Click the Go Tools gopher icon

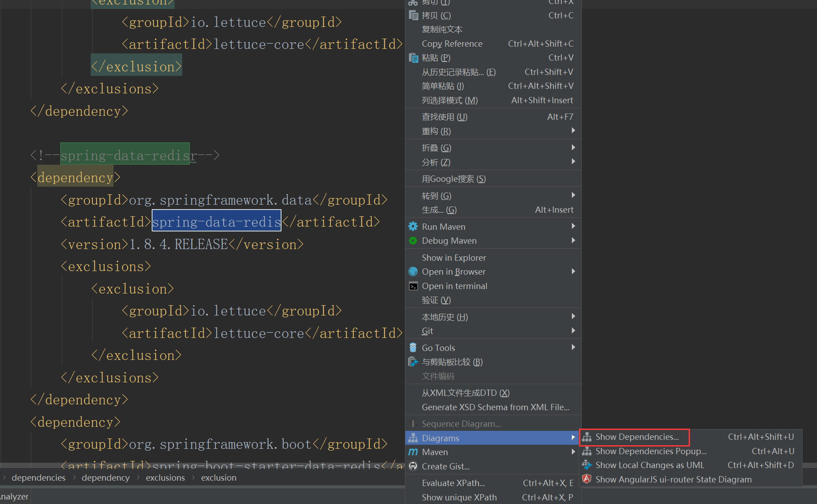[x=413, y=348]
